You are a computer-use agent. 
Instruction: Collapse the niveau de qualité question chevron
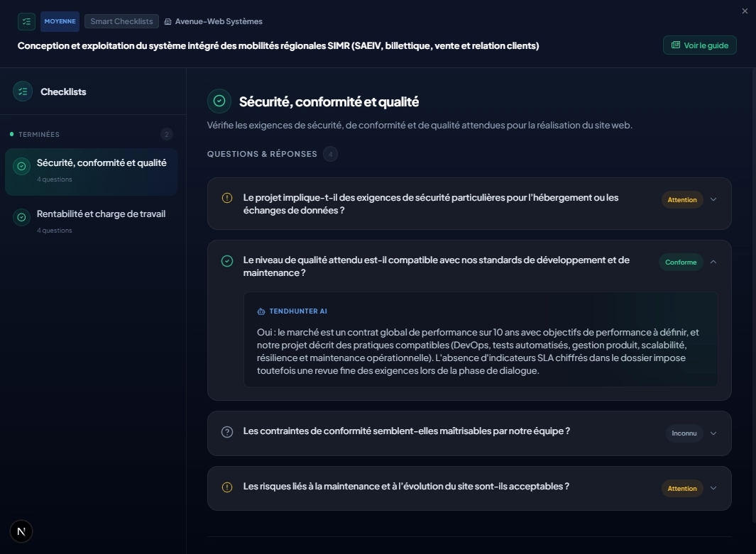[x=713, y=262]
